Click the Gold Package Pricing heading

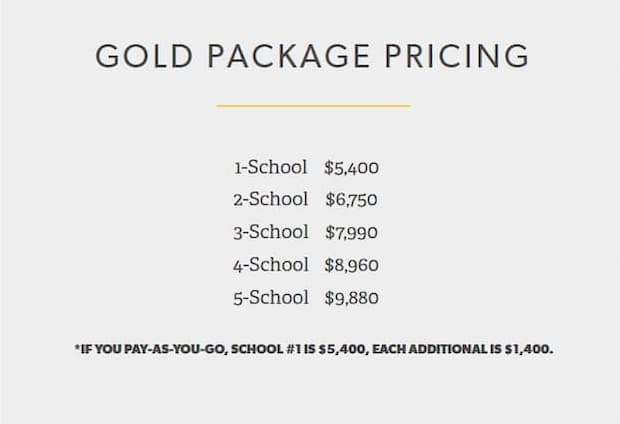pos(312,55)
